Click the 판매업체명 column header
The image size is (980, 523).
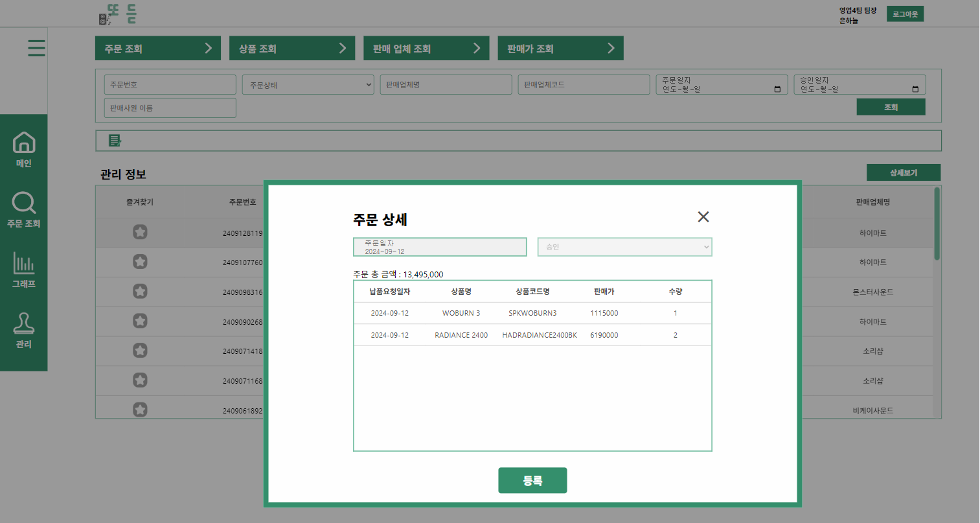pos(873,202)
